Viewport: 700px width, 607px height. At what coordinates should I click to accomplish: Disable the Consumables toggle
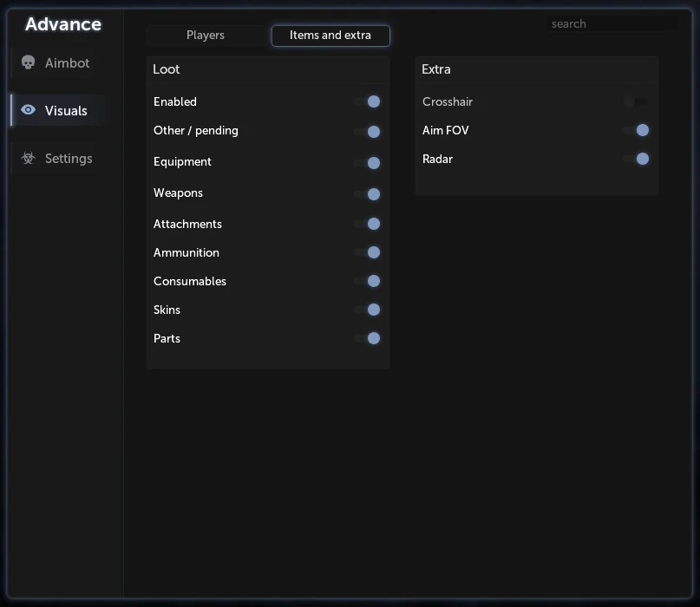point(368,281)
